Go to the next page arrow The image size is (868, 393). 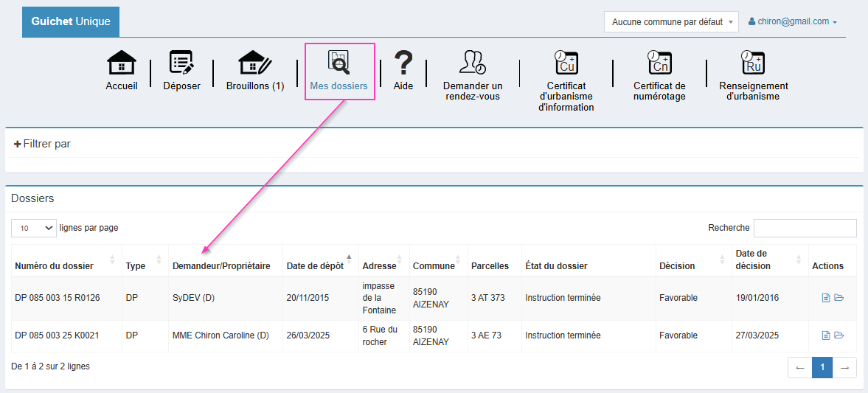845,367
